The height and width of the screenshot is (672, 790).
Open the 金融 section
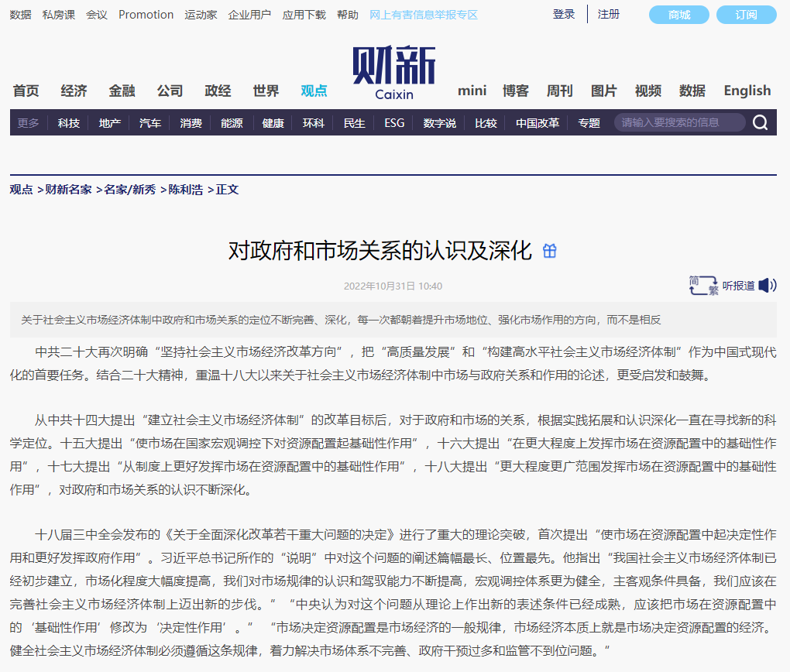click(121, 90)
